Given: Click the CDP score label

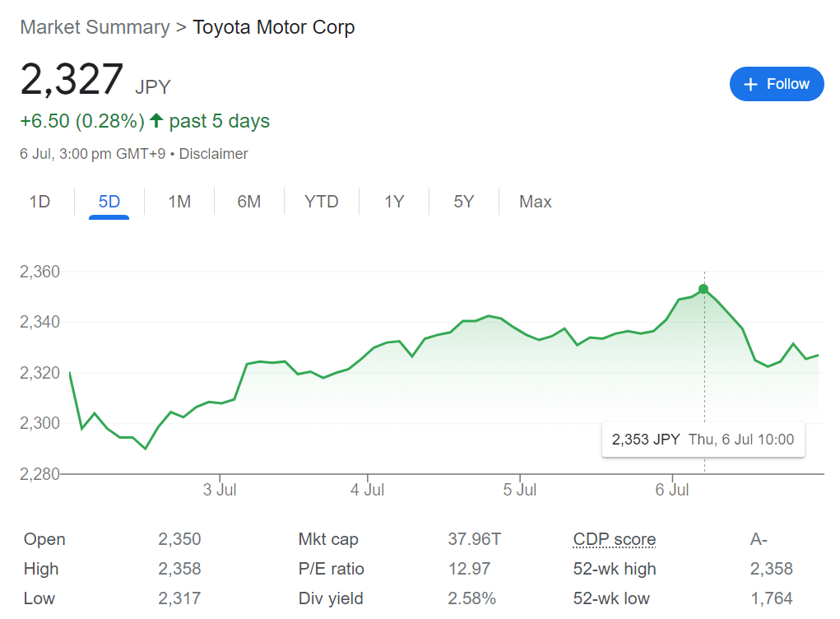Looking at the screenshot, I should point(615,540).
